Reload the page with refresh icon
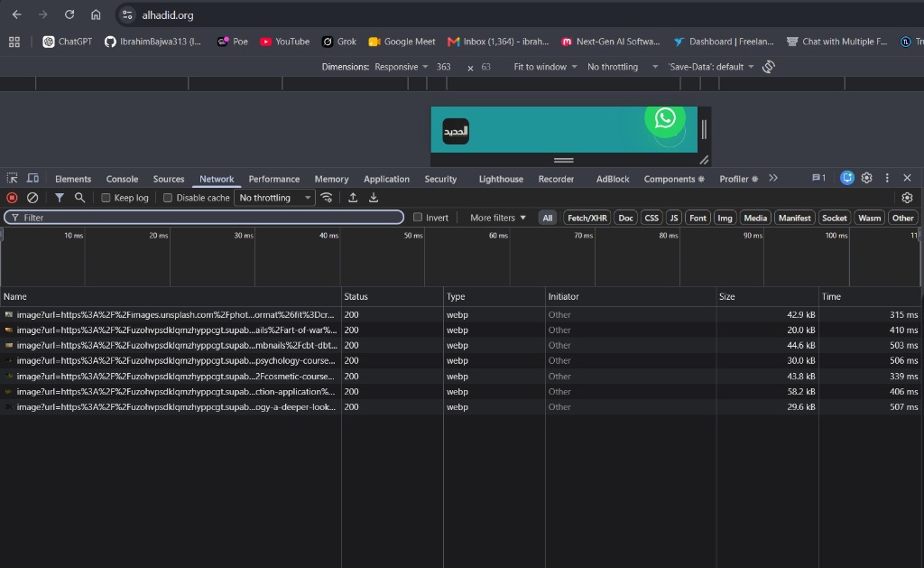Screen dimensions: 924x568 coord(69,14)
